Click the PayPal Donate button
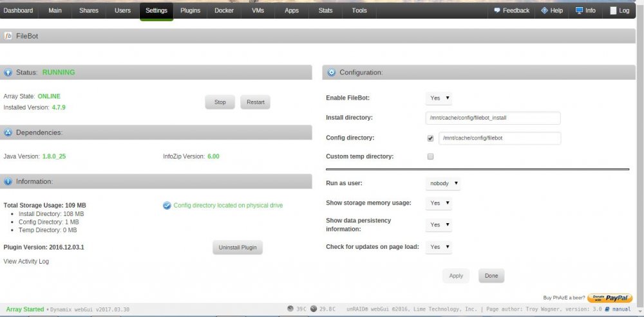The height and width of the screenshot is (317, 644). tap(609, 298)
